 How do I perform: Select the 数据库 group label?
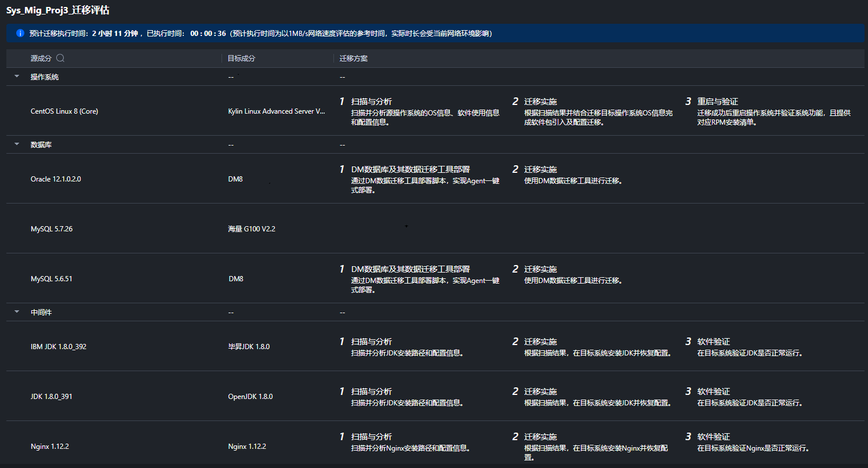pos(41,145)
